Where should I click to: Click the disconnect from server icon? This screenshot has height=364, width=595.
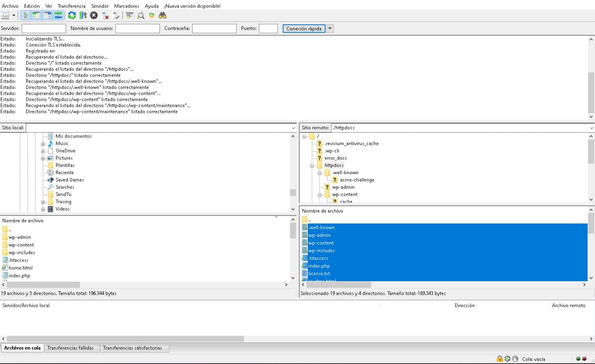click(105, 15)
